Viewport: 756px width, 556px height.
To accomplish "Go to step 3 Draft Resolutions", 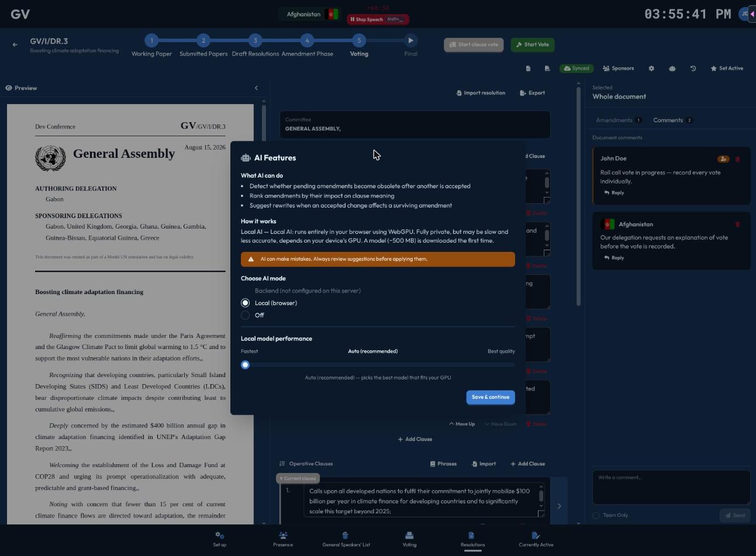I will tap(255, 40).
